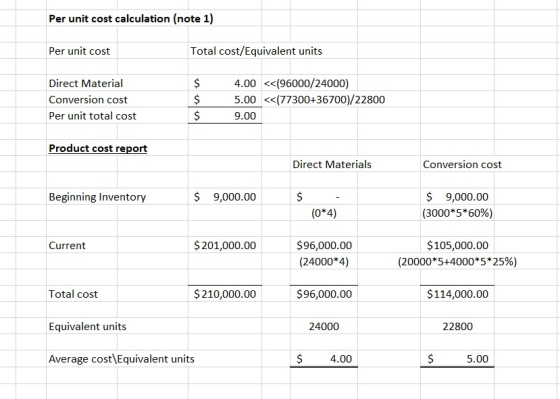Click the 'Direct Materials' column header

[x=332, y=164]
